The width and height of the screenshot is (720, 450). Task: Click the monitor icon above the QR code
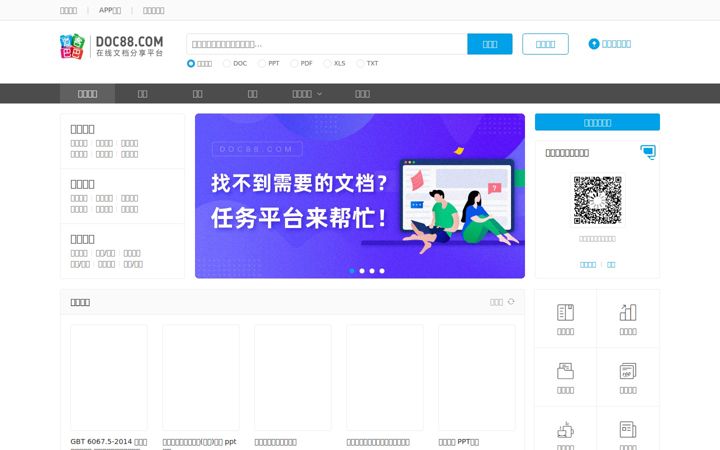[x=648, y=152]
